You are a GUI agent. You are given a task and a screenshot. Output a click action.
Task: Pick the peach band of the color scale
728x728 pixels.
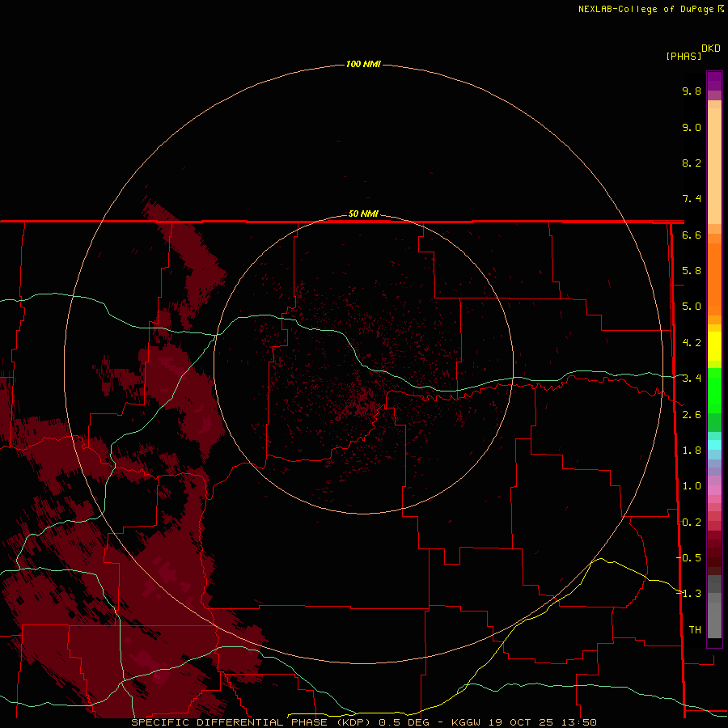coord(714,165)
